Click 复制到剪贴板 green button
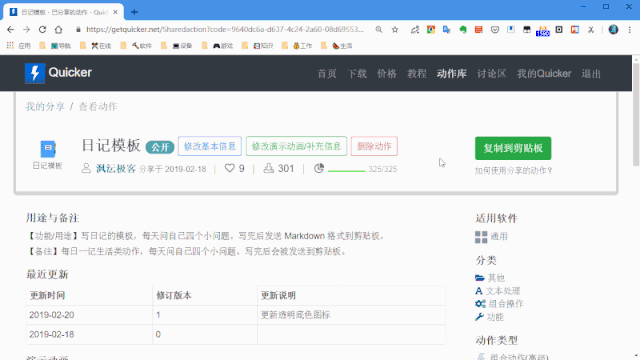Viewport: 640px width, 360px height. click(x=513, y=148)
